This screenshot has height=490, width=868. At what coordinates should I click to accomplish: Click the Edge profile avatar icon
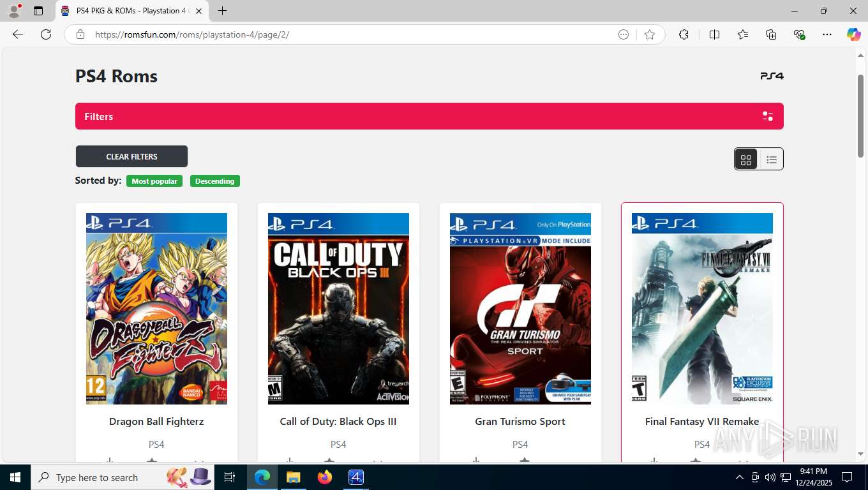(14, 11)
